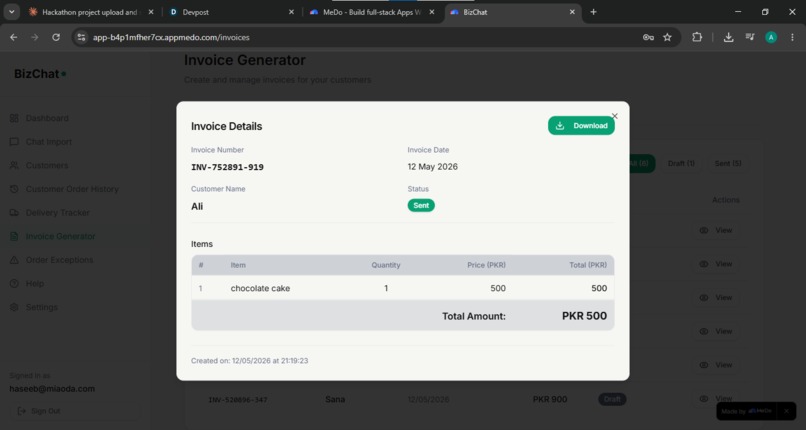Open the profile avatar A
Viewport: 806px width, 430px height.
[x=771, y=37]
